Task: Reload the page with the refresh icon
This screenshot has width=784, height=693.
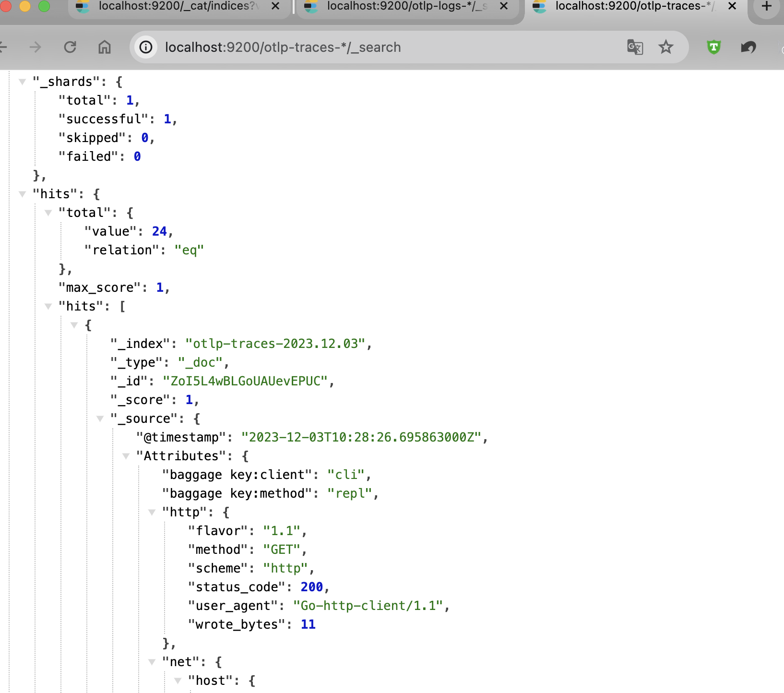Action: point(70,47)
